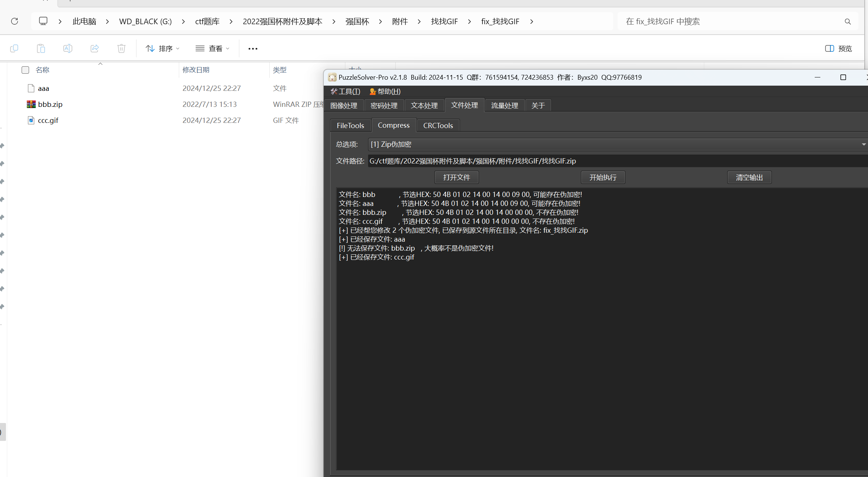
Task: Expand the 排序 sort dropdown
Action: [x=162, y=48]
